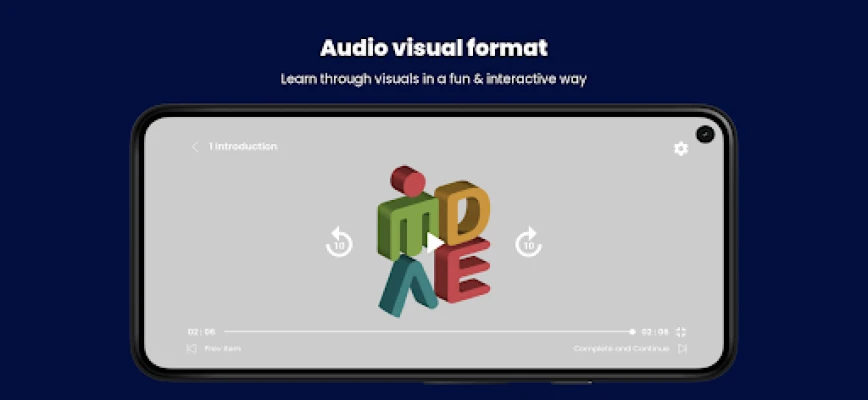Click the total duration on the right
This screenshot has height=400, width=868.
pos(654,331)
